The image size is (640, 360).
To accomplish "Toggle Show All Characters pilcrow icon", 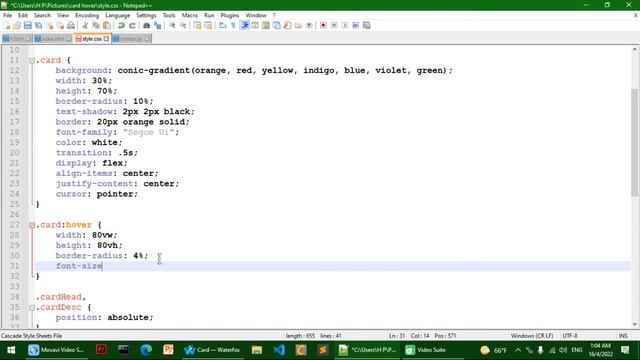I will [233, 25].
